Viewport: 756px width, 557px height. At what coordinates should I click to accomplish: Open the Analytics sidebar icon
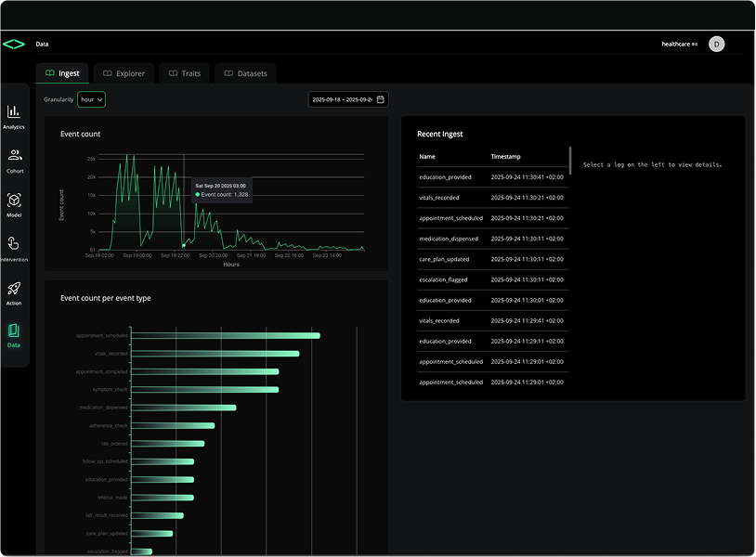click(14, 111)
